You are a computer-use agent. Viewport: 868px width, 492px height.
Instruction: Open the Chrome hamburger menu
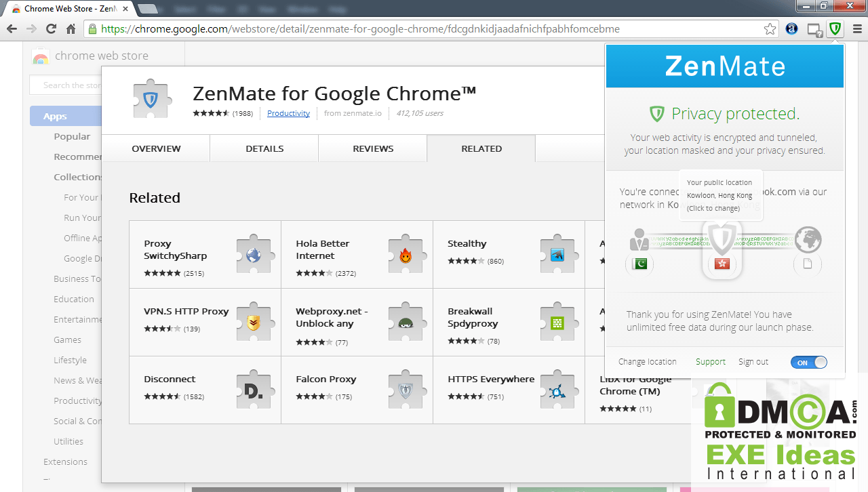coord(857,29)
